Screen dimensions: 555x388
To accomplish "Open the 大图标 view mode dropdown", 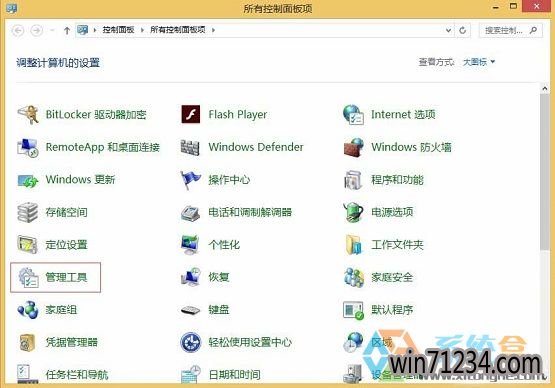I will pos(479,62).
